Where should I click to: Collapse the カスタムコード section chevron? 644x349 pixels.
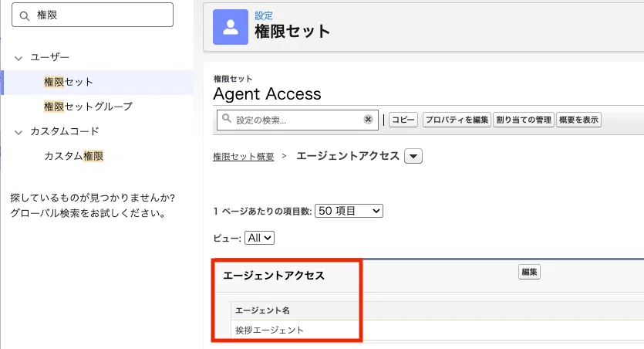(x=19, y=132)
